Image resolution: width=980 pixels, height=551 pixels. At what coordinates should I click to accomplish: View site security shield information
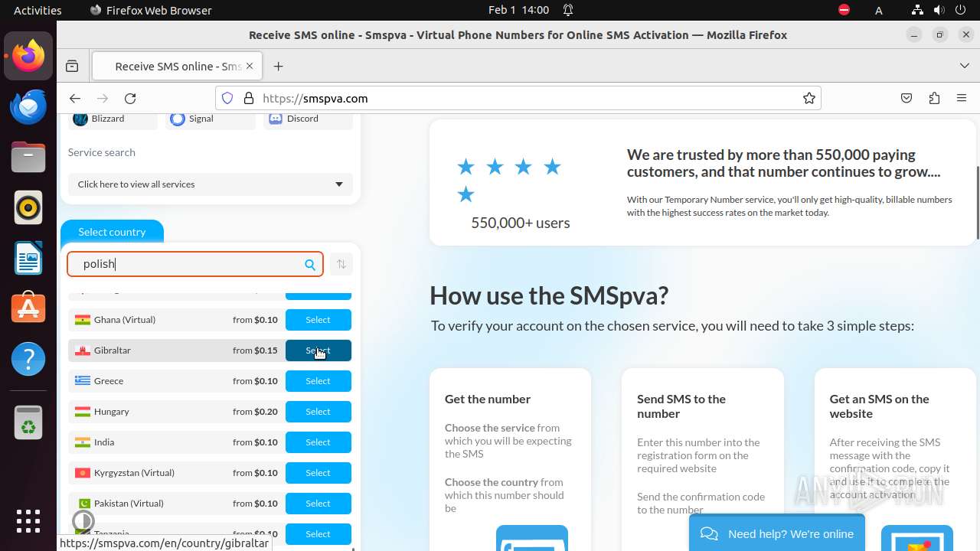click(227, 98)
